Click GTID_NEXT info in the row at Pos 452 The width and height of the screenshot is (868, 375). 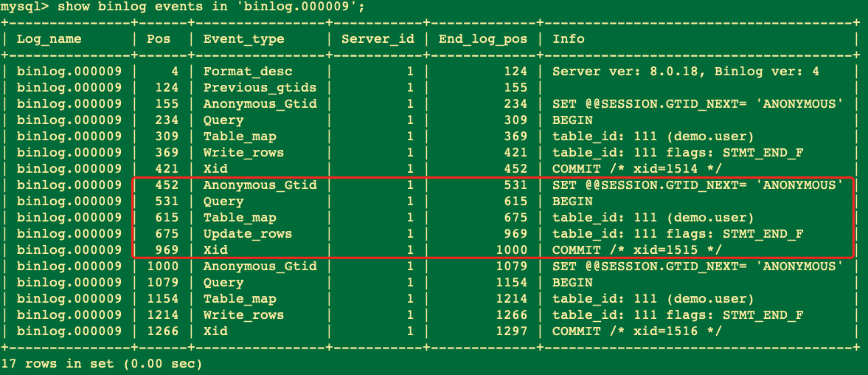pyautogui.click(x=698, y=185)
